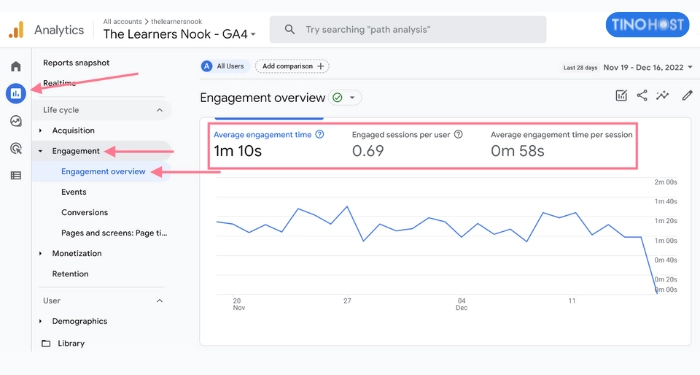Collapse the Engagement tree item
Screen dimensions: 700x375
point(40,151)
